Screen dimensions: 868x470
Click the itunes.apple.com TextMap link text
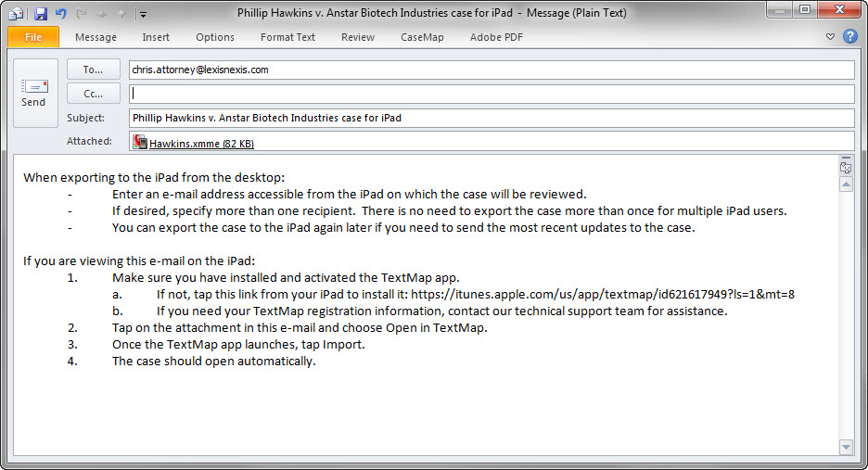(602, 295)
